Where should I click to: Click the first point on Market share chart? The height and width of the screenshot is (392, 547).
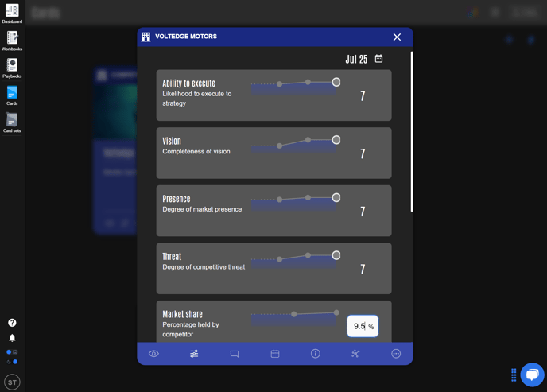point(294,314)
